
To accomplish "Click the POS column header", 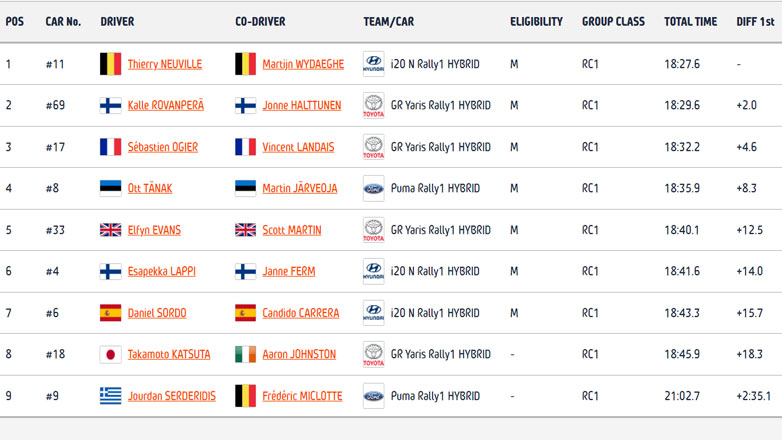I will point(15,22).
